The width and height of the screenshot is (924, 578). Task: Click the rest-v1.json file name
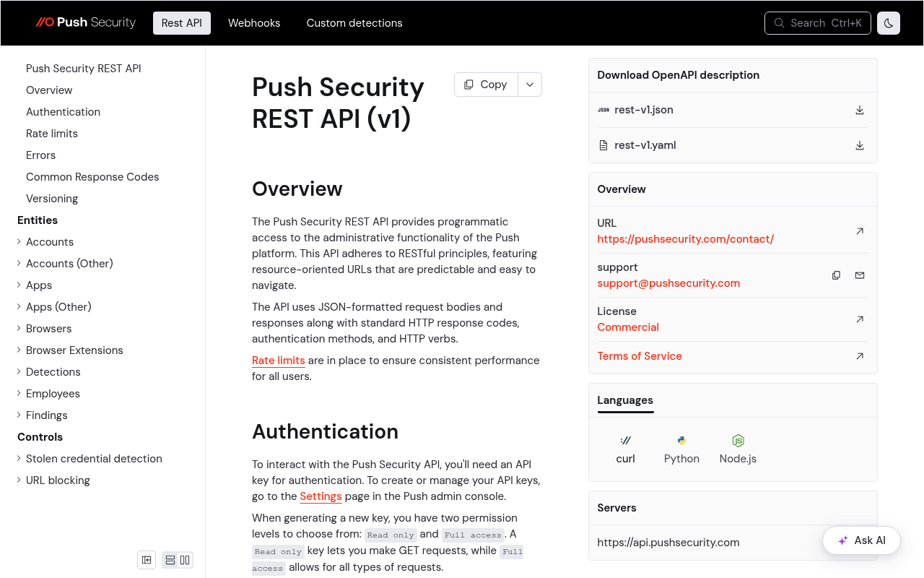click(644, 110)
